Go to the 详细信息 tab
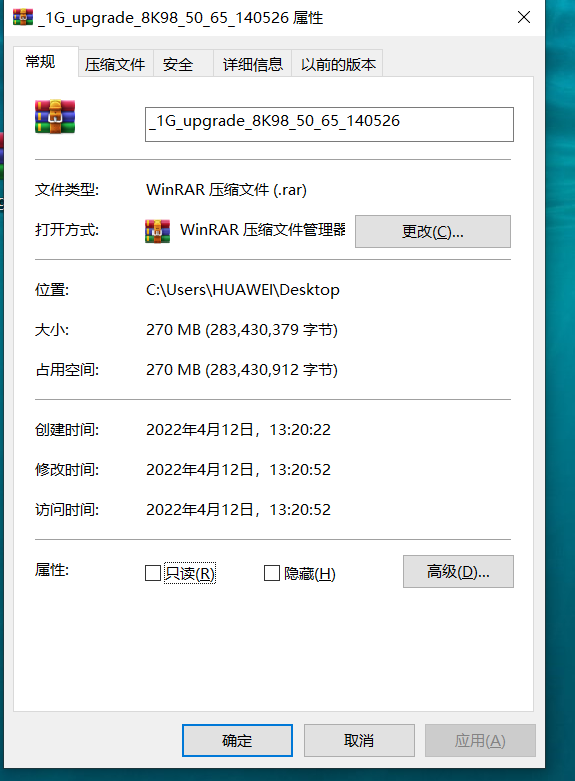Screen dimensions: 575x781 pyautogui.click(x=253, y=64)
